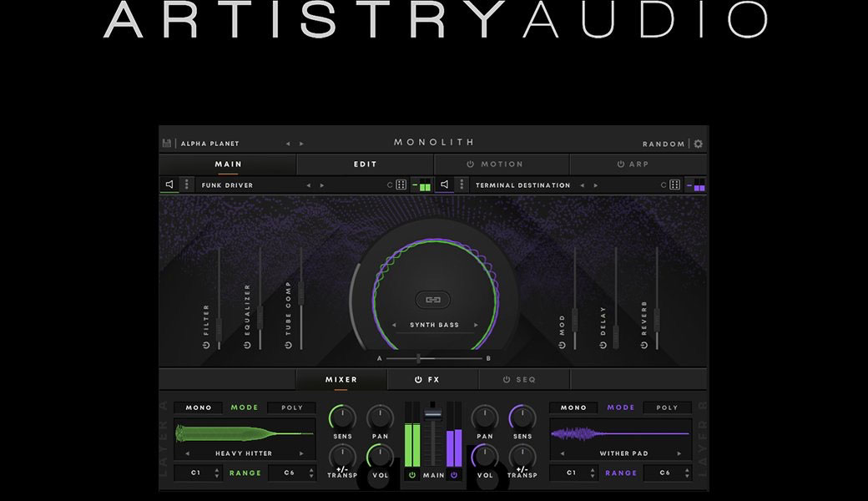Click right arrow beside Heavy Hitter
Viewport: 868px width, 501px height.
click(301, 453)
